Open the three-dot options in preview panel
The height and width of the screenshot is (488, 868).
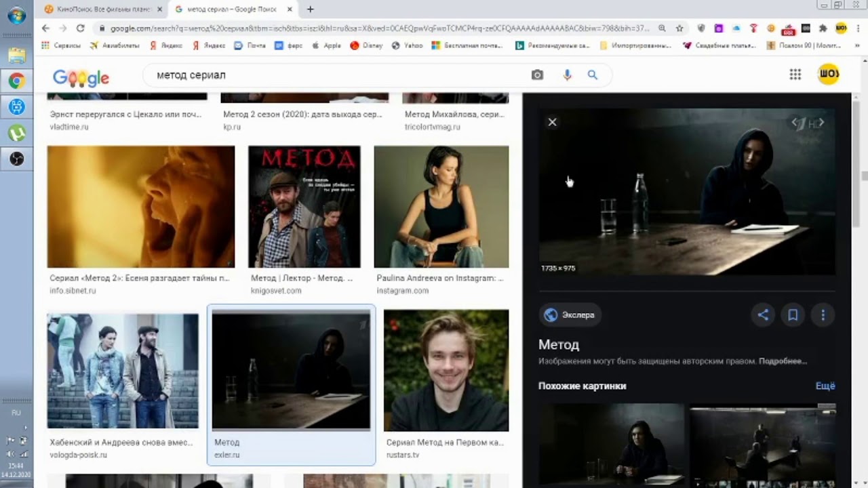[823, 314]
